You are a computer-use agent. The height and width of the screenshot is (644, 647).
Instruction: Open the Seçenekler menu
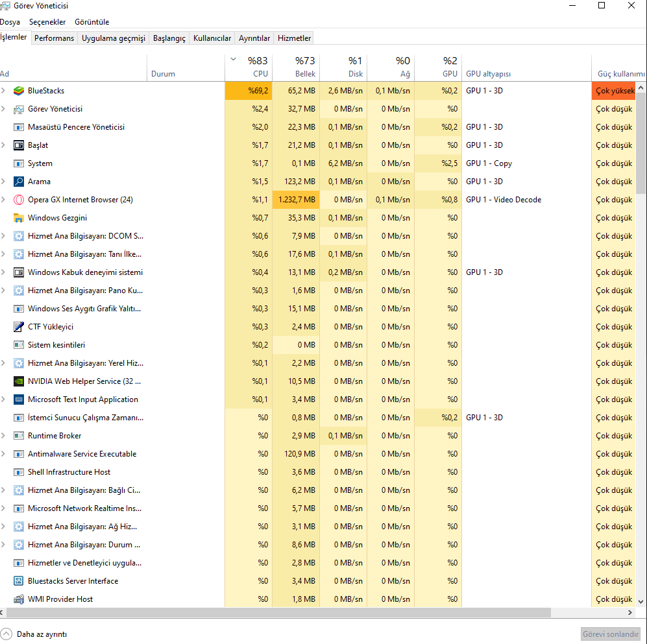click(x=47, y=22)
